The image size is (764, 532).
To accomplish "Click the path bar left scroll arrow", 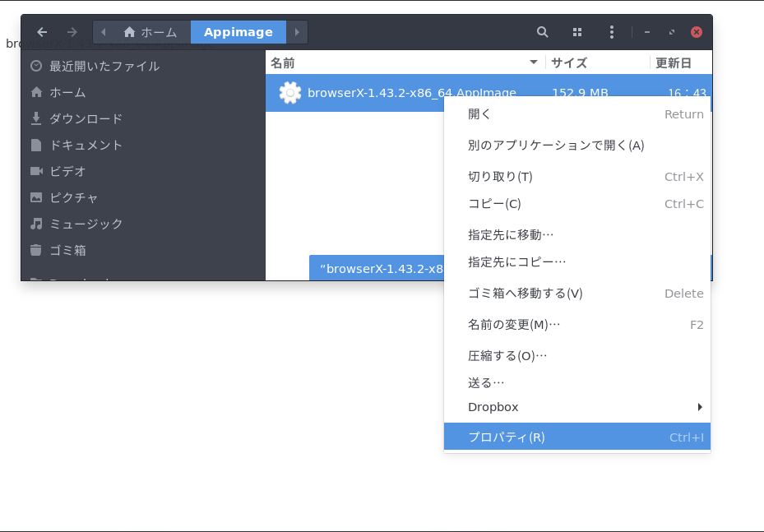I will click(104, 32).
